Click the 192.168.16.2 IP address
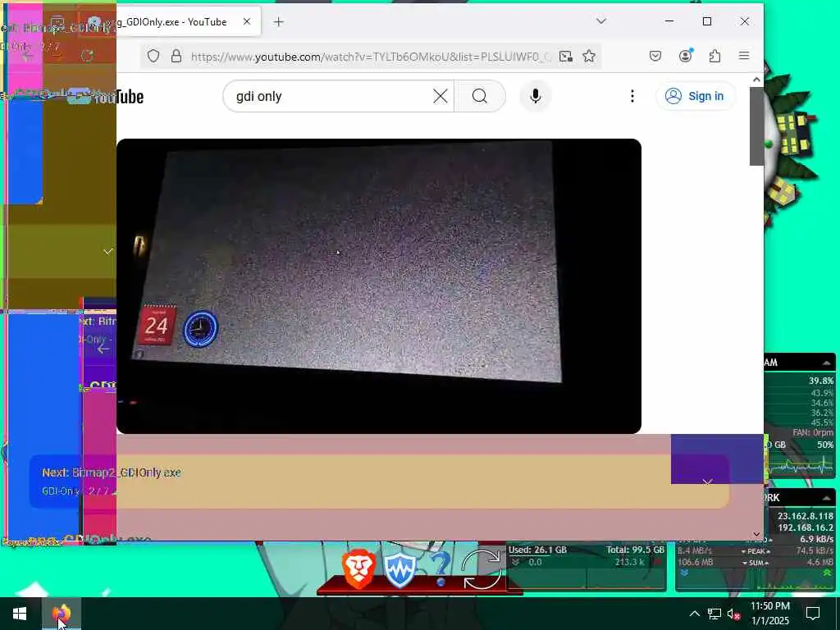 [x=806, y=527]
